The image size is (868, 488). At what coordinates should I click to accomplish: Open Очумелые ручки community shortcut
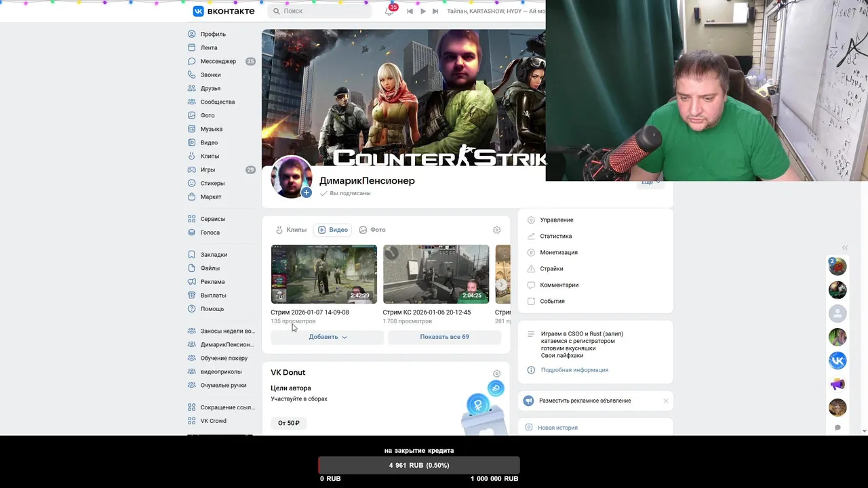[222, 386]
